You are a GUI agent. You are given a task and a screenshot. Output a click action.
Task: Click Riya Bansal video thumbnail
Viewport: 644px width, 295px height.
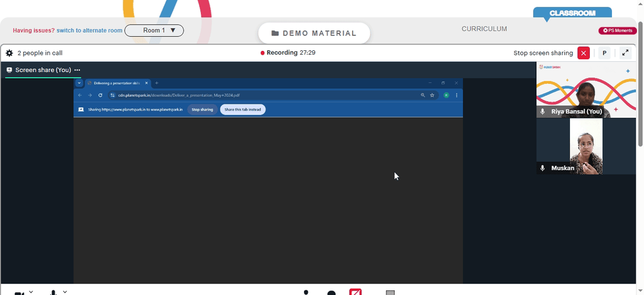(x=586, y=90)
